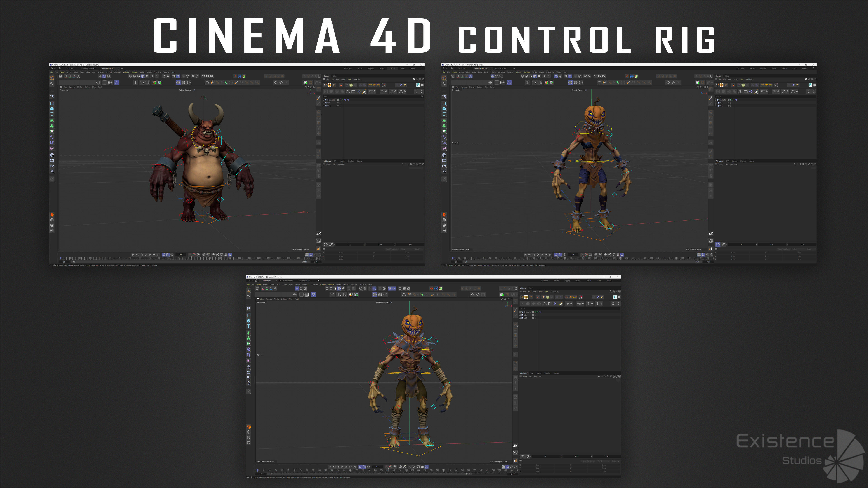The height and width of the screenshot is (488, 868).
Task: Click the red magnet snap icon in DemonTroll window
Action: click(235, 76)
